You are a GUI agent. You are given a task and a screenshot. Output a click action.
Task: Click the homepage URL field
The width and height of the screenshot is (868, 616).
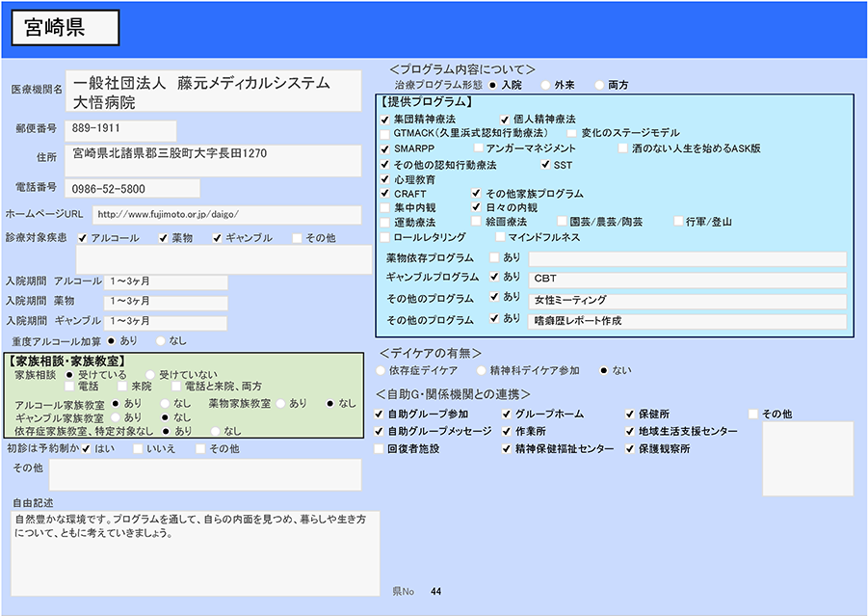[x=226, y=214]
